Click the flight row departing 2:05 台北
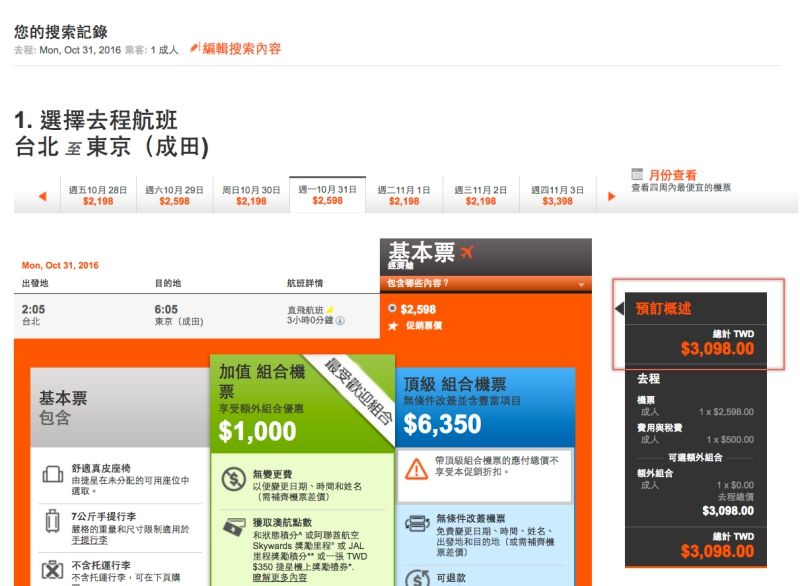The image size is (800, 586). (196, 315)
